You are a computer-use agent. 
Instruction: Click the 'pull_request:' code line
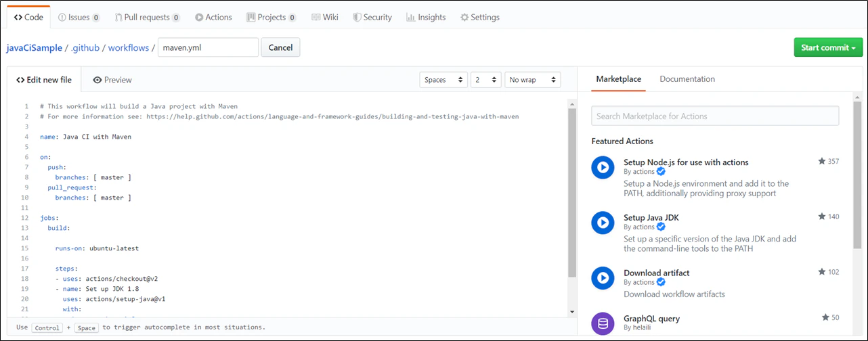click(72, 187)
